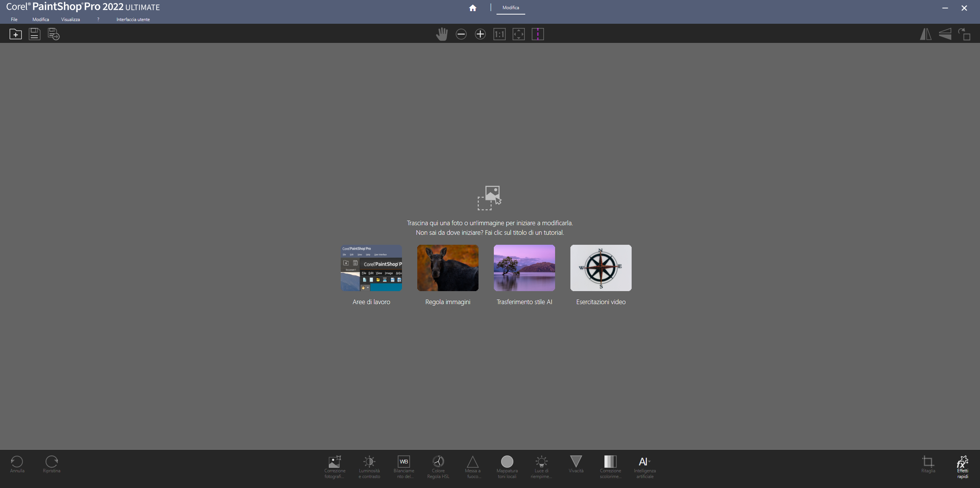Screen dimensions: 980x488
Task: Toggle the split before/after view icon
Action: [x=537, y=34]
